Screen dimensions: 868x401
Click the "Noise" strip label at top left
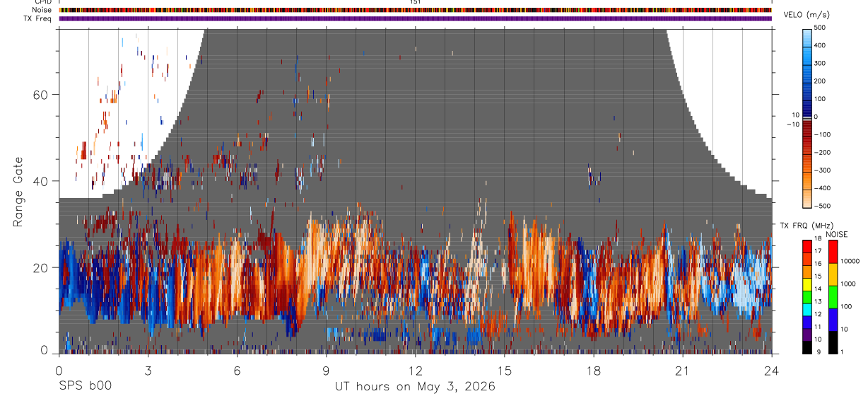tap(42, 10)
